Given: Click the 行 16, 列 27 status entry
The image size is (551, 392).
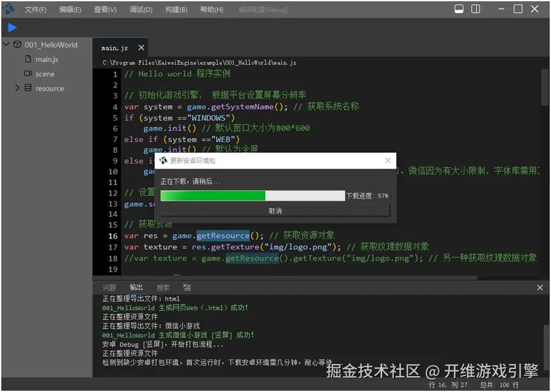Looking at the screenshot, I should pyautogui.click(x=448, y=385).
